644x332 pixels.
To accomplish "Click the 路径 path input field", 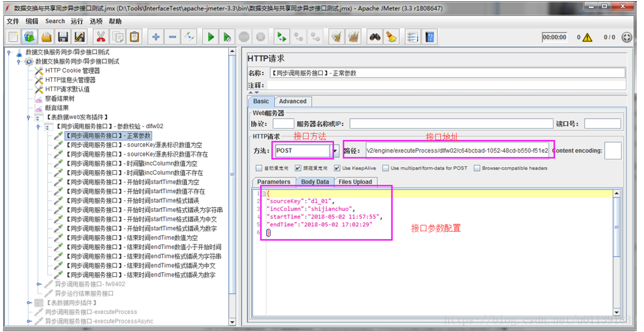I will [x=457, y=151].
